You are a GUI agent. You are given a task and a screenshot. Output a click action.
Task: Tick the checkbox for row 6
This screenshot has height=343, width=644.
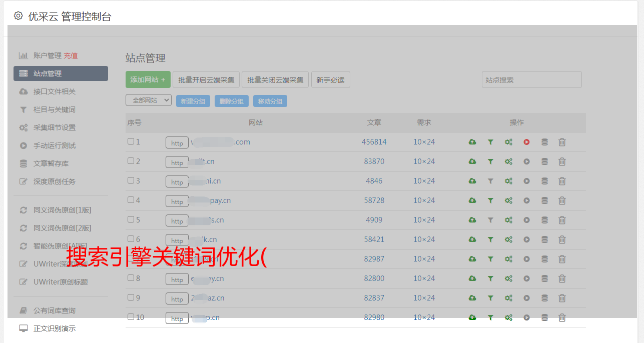pyautogui.click(x=131, y=239)
